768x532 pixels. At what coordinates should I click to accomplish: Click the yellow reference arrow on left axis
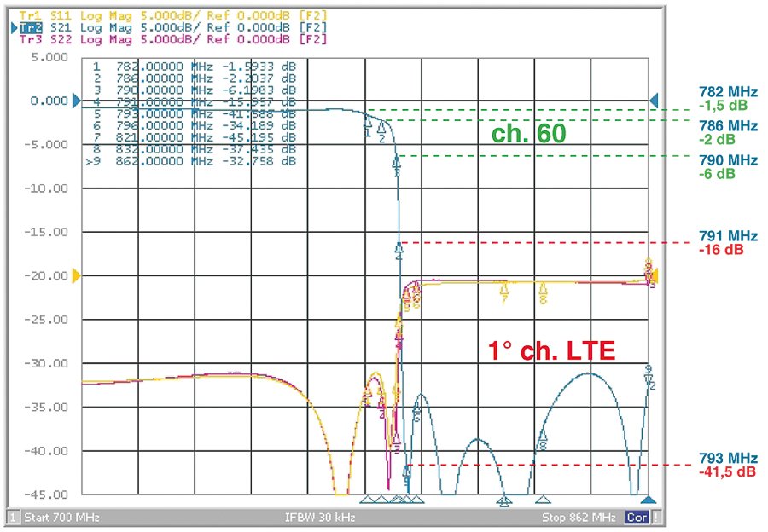(76, 275)
